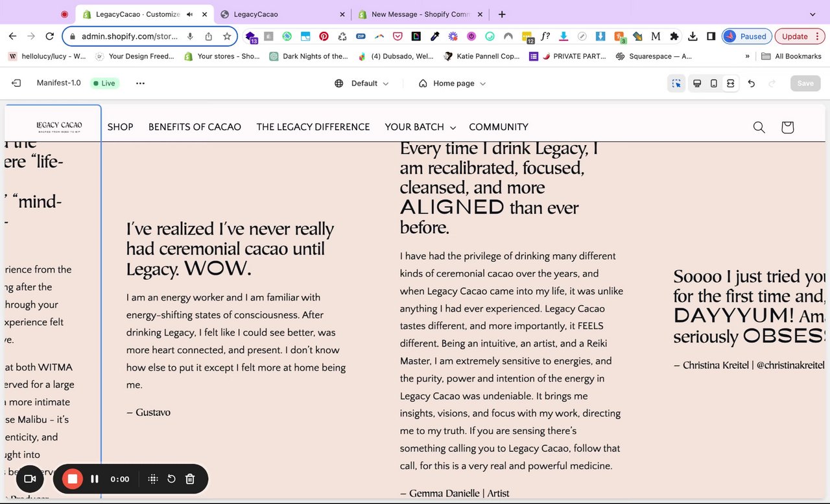Reload the current page
The height and width of the screenshot is (504, 830).
50,36
